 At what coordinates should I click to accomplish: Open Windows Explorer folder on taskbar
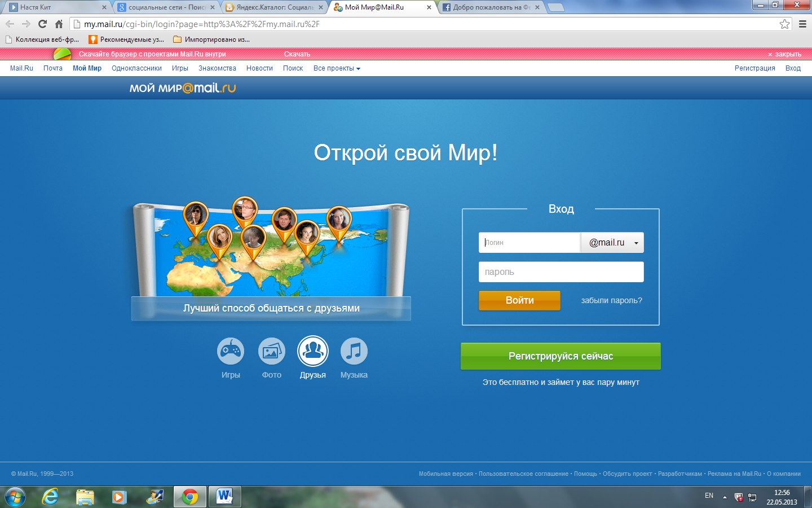(85, 497)
